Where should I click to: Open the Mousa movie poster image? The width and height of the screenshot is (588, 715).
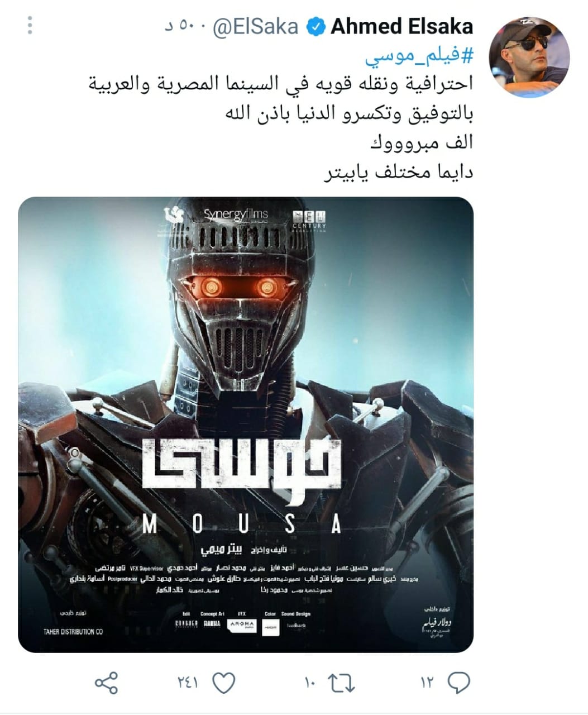246,425
